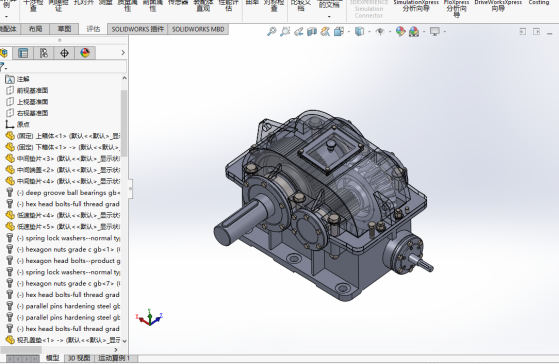Open the dropdown arrow under 的文档 ribbon button

(329, 16)
